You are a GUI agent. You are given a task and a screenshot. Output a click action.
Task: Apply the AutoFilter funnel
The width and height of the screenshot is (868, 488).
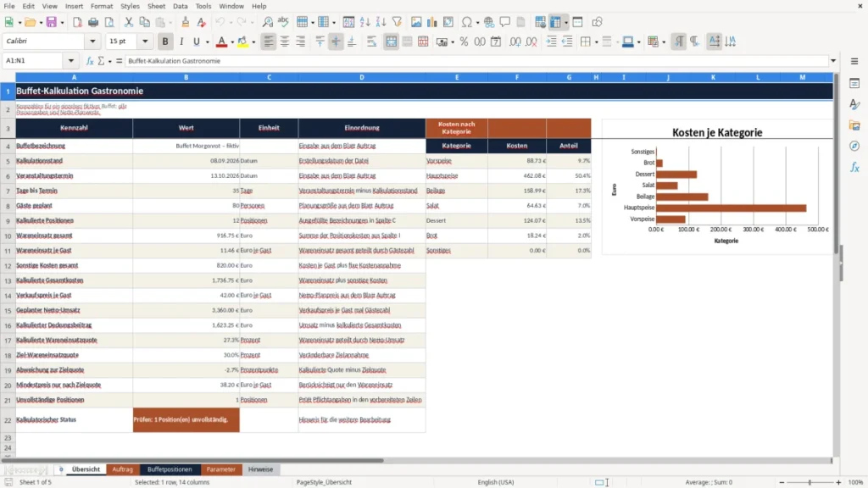click(x=397, y=22)
